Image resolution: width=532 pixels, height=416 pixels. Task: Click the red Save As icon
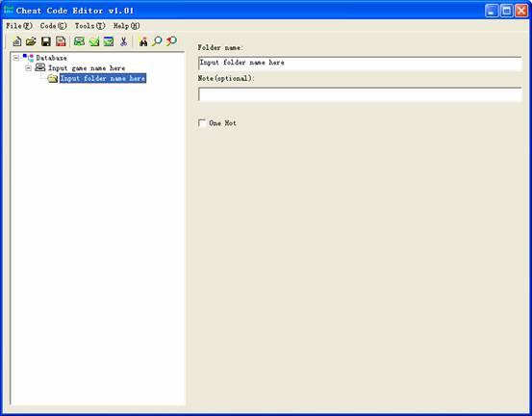61,41
